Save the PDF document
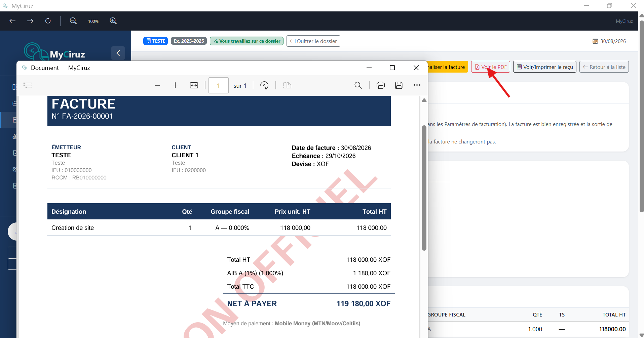This screenshot has width=644, height=338. pyautogui.click(x=399, y=85)
